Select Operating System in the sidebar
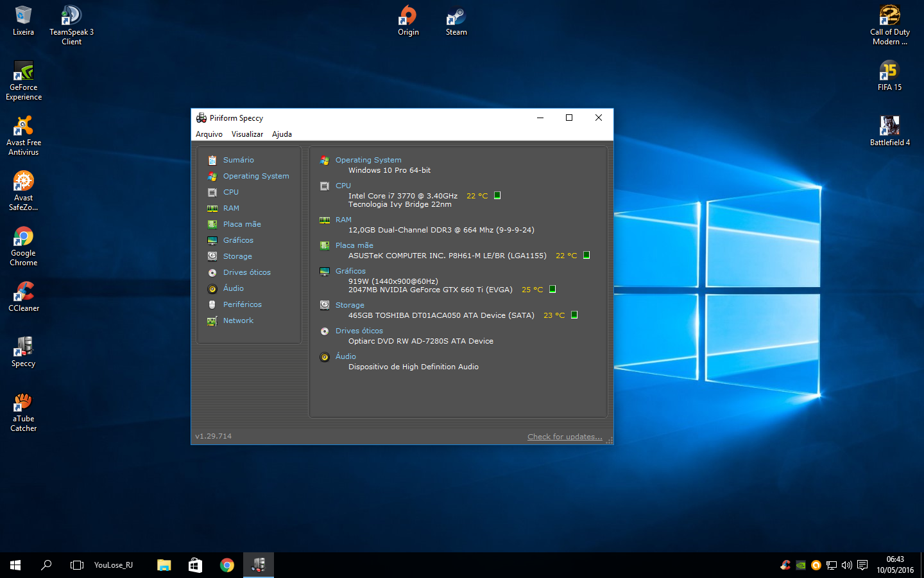The width and height of the screenshot is (924, 578). point(256,176)
